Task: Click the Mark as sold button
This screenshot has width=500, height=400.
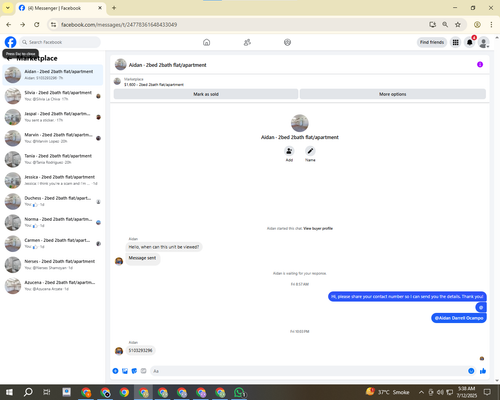Action: tap(206, 94)
